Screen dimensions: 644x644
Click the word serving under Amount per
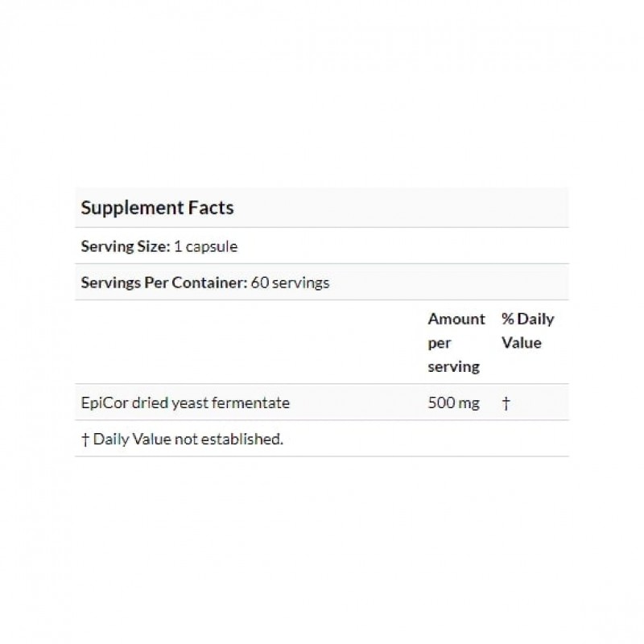tap(452, 367)
